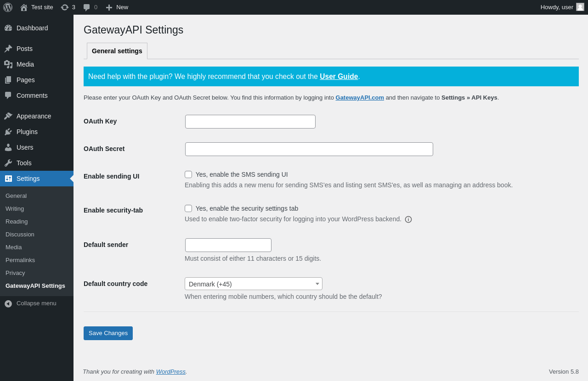
Task: Click the 'Yes, enable the SMS sending UI' label
Action: [x=242, y=174]
